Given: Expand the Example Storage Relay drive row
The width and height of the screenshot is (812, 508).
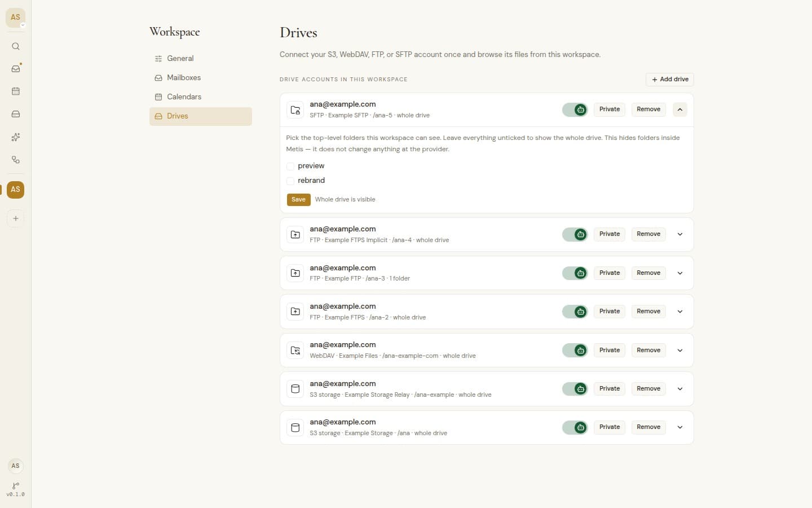Looking at the screenshot, I should 680,389.
